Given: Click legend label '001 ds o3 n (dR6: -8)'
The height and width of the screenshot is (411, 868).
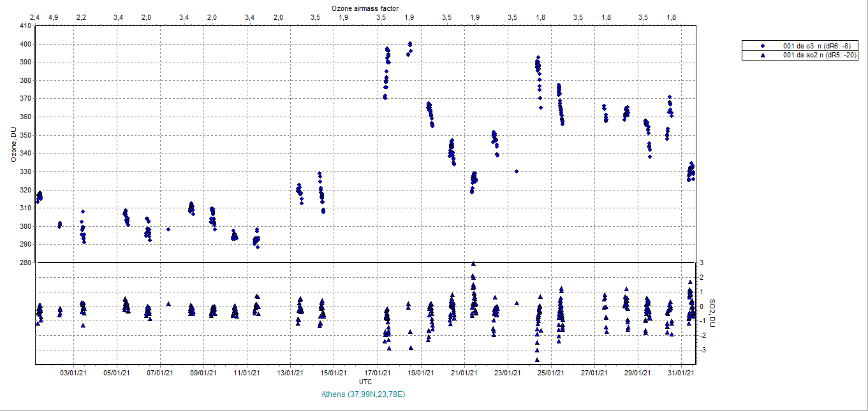Looking at the screenshot, I should tap(816, 46).
